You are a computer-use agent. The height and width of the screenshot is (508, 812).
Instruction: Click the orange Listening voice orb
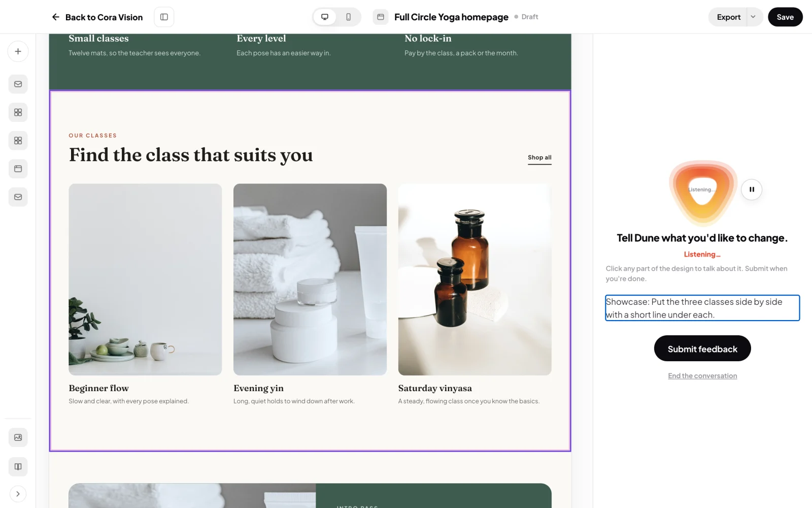point(702,192)
